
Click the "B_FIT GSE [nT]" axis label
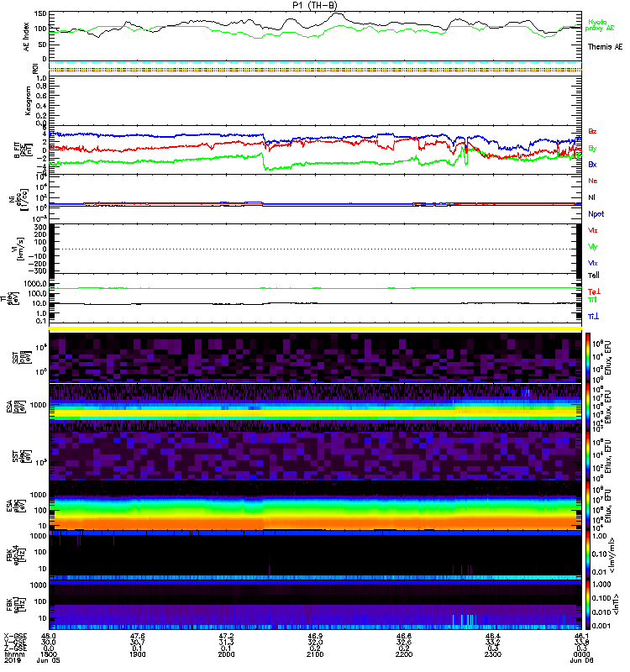(24, 150)
